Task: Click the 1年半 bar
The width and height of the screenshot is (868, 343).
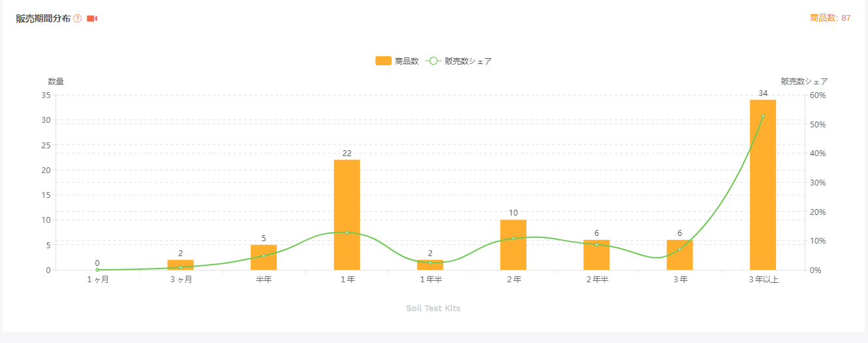Action: tap(430, 265)
